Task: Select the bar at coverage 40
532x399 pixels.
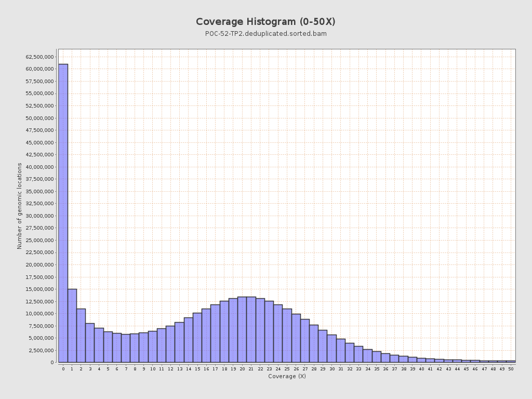Action: tap(421, 360)
